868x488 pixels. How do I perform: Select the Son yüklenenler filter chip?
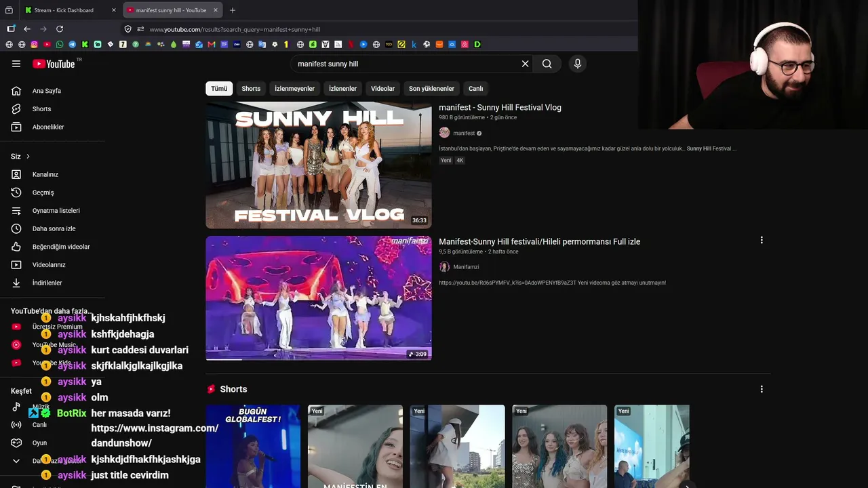431,89
